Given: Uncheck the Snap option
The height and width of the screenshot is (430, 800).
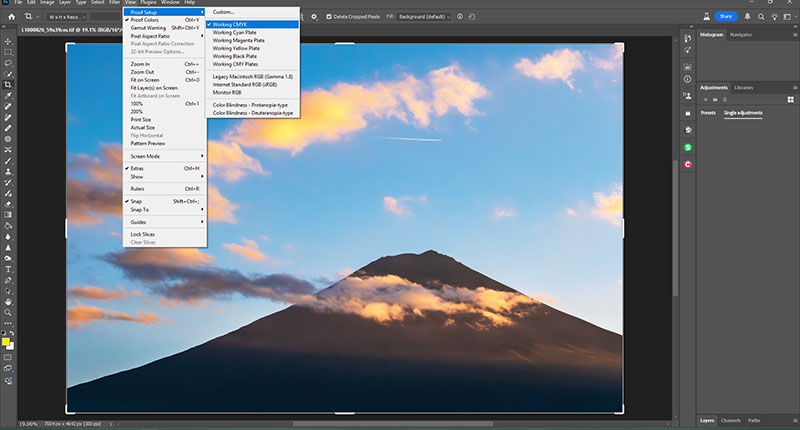Looking at the screenshot, I should (137, 201).
